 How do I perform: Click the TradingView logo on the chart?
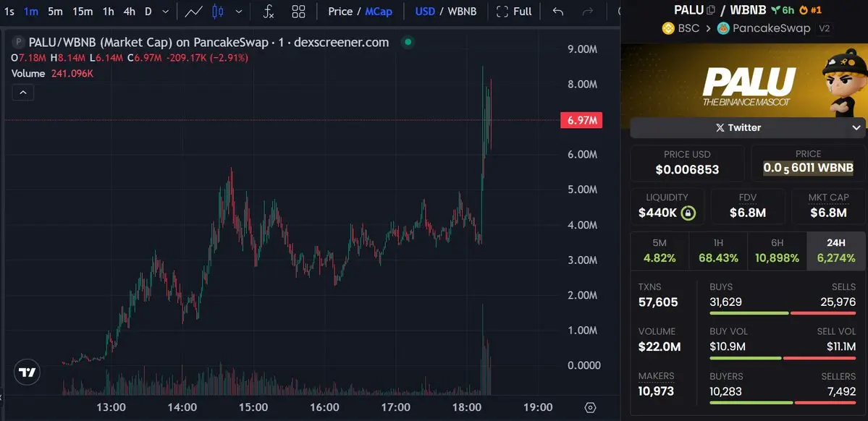27,373
